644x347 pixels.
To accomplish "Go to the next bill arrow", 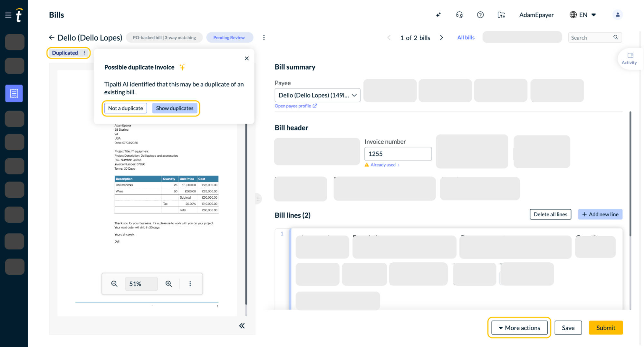I will point(442,38).
